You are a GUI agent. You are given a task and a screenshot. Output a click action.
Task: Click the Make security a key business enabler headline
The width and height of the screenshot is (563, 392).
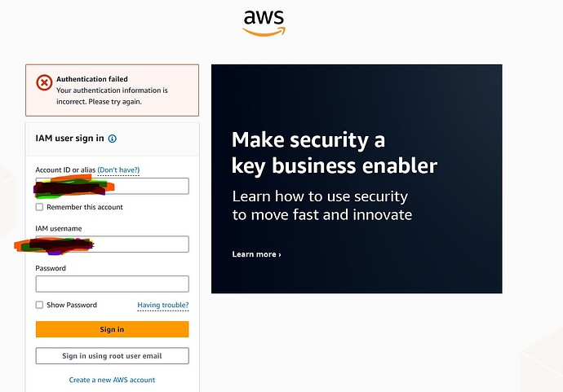pos(335,152)
